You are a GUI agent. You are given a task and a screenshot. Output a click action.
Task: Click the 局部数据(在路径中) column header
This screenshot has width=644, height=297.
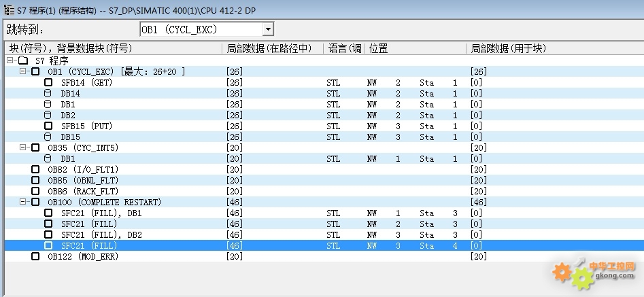pyautogui.click(x=273, y=49)
